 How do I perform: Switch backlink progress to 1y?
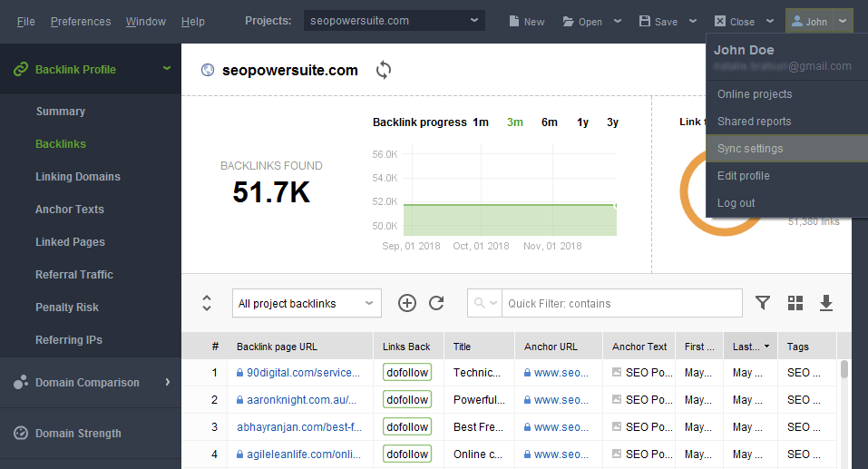[x=582, y=122]
